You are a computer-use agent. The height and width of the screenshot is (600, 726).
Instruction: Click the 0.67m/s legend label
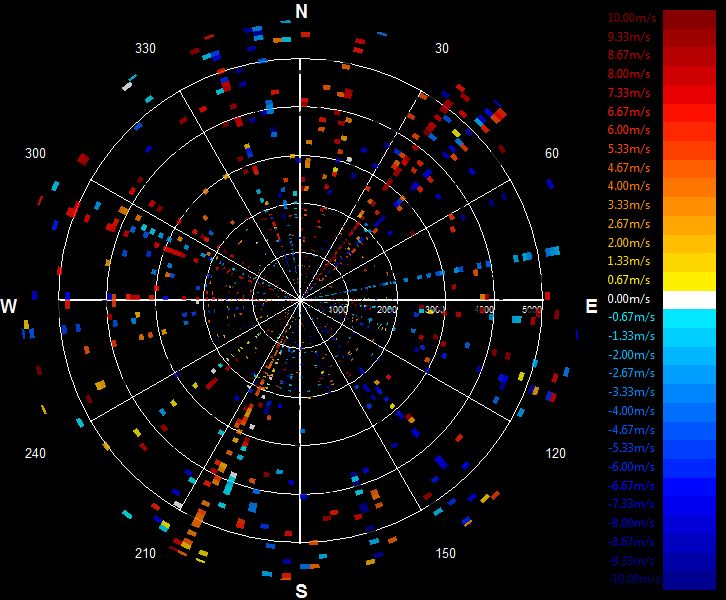[629, 280]
